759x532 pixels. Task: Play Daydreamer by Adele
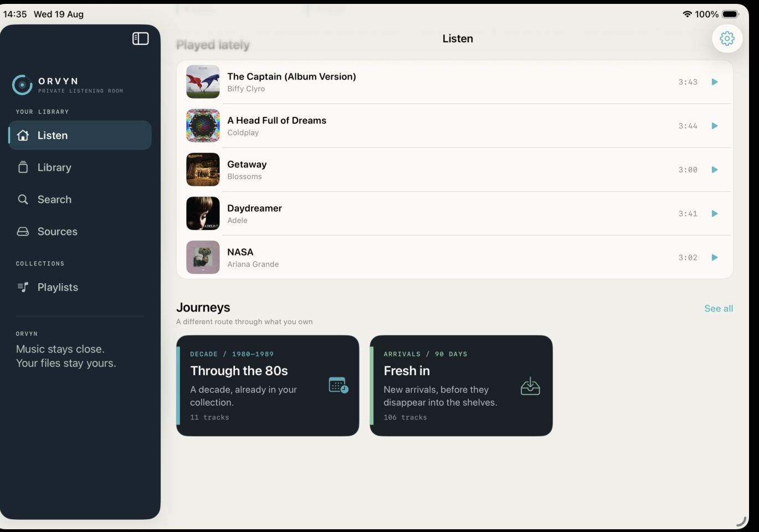point(715,213)
